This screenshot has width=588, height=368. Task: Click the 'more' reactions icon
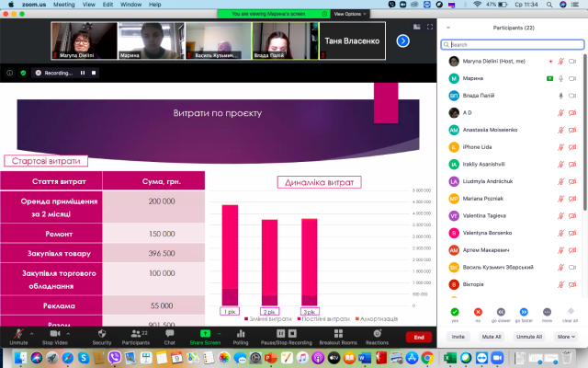(x=548, y=312)
